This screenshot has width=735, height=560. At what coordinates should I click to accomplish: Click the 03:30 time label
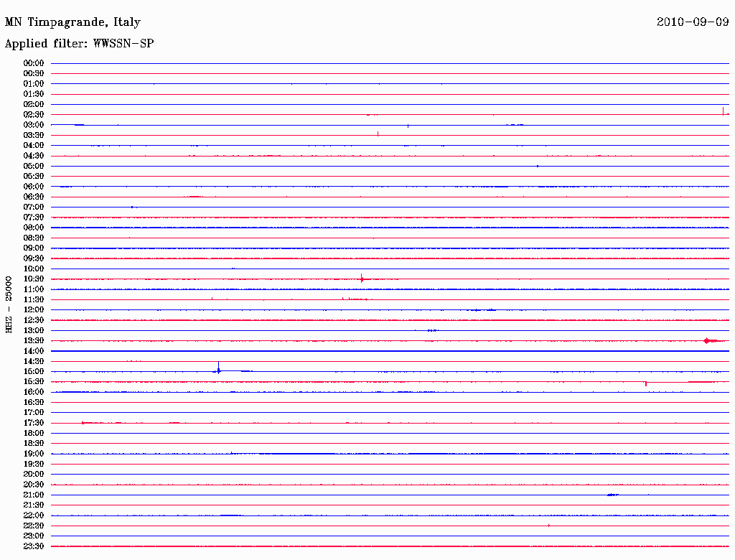point(34,135)
